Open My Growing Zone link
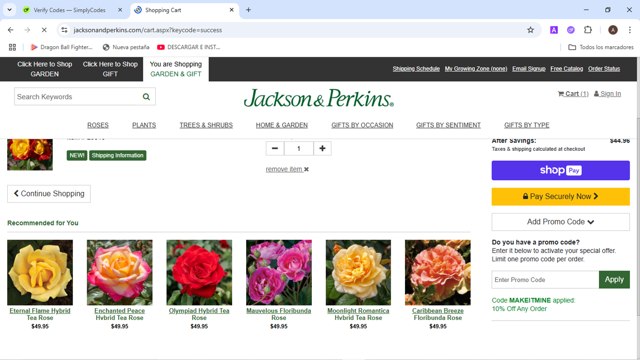This screenshot has height=360, width=640. pos(476,69)
